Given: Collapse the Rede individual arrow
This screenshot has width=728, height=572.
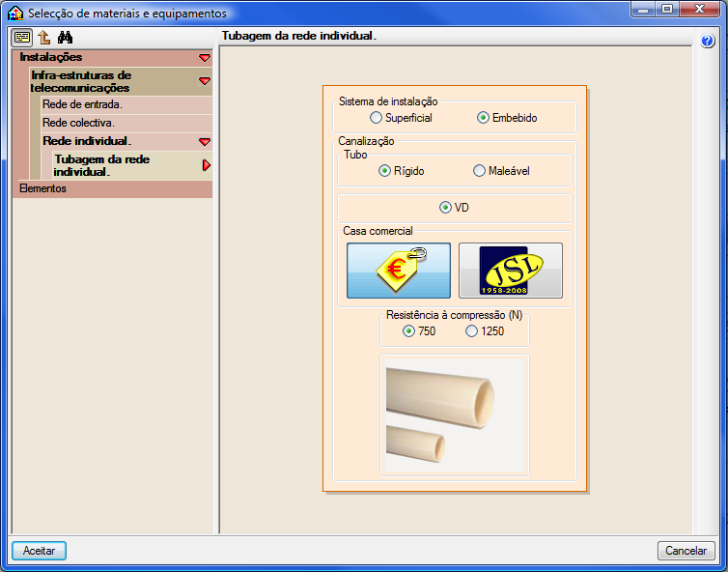Looking at the screenshot, I should 204,141.
